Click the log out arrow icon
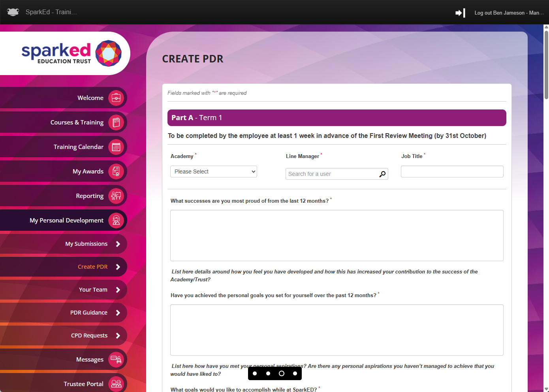 coord(460,13)
